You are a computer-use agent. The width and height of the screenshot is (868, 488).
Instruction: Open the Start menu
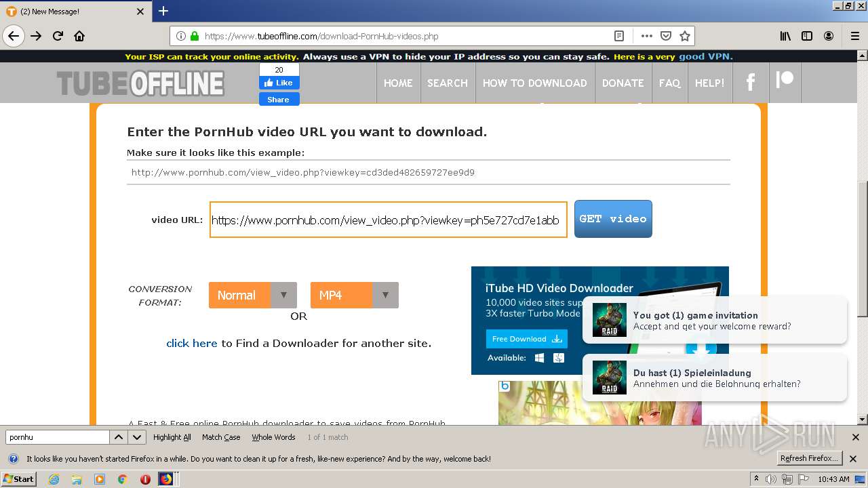click(x=19, y=479)
